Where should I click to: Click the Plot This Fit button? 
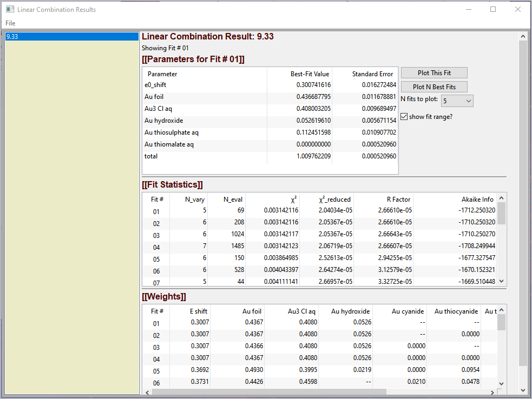[x=434, y=73]
